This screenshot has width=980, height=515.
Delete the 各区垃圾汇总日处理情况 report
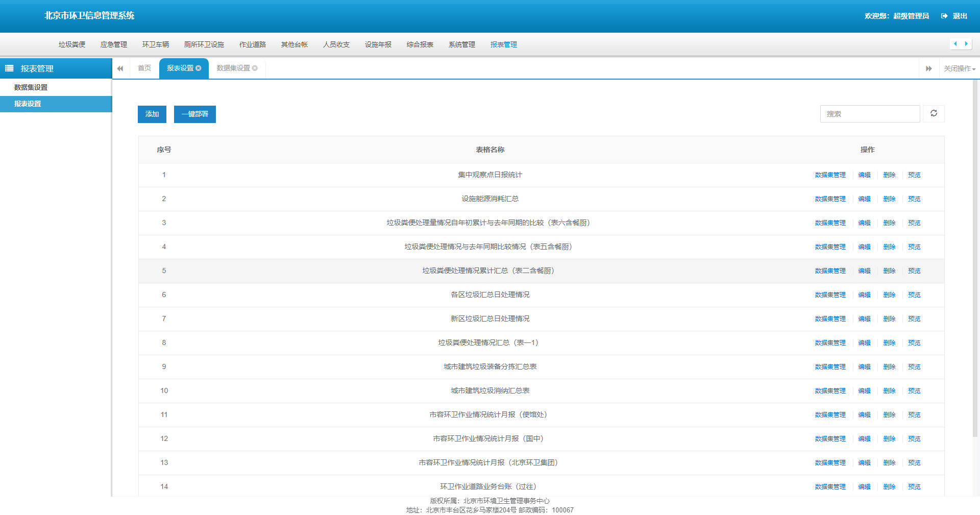pos(890,295)
